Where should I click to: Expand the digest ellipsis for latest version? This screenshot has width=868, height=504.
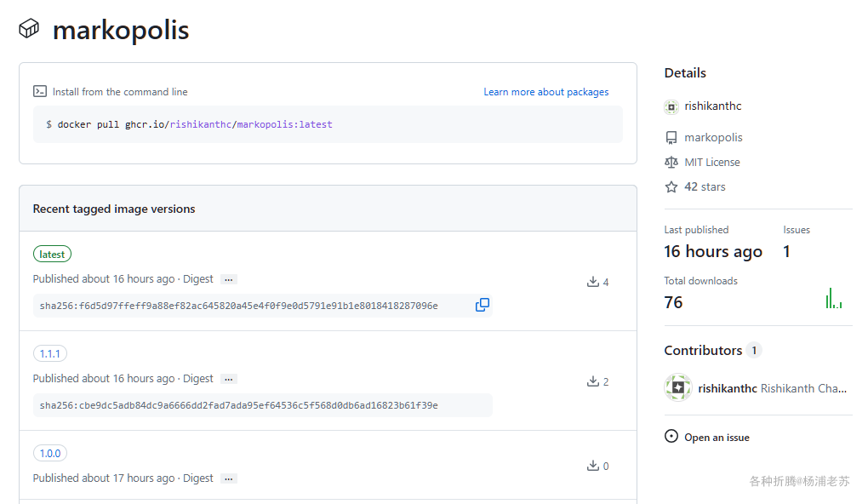pos(228,279)
